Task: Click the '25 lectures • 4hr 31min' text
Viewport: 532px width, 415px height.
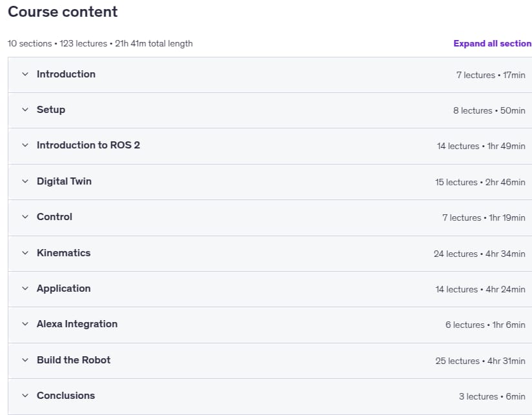Action: pos(480,361)
